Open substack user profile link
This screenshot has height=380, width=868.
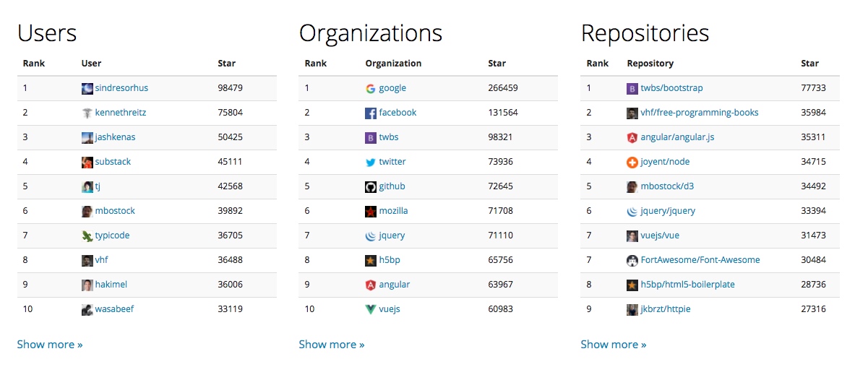click(x=113, y=162)
